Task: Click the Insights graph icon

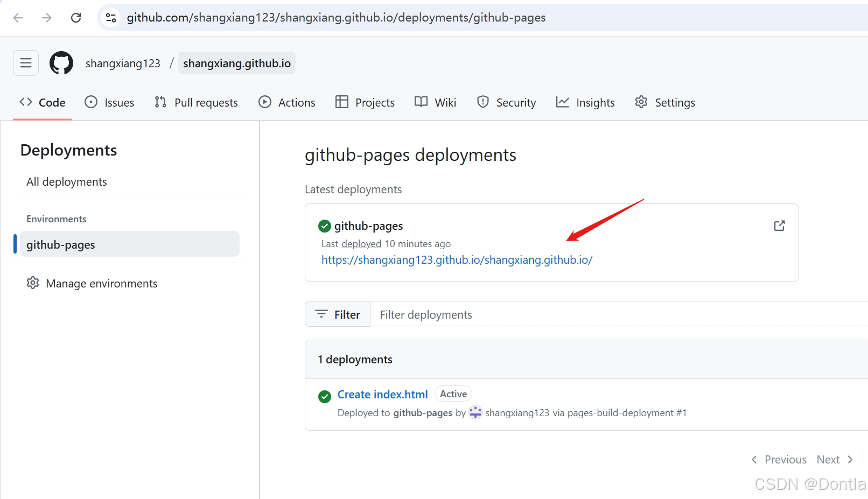Action: click(562, 102)
